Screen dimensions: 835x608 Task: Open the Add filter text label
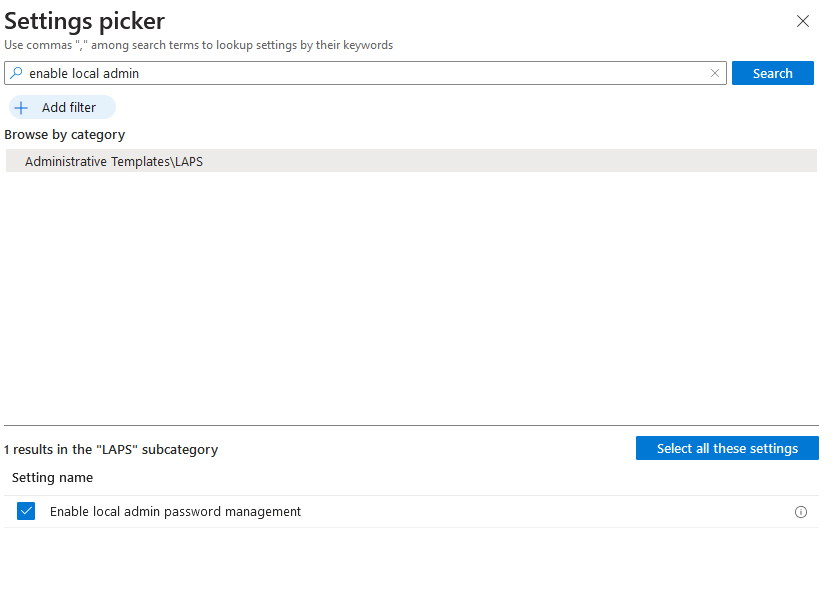[x=69, y=108]
